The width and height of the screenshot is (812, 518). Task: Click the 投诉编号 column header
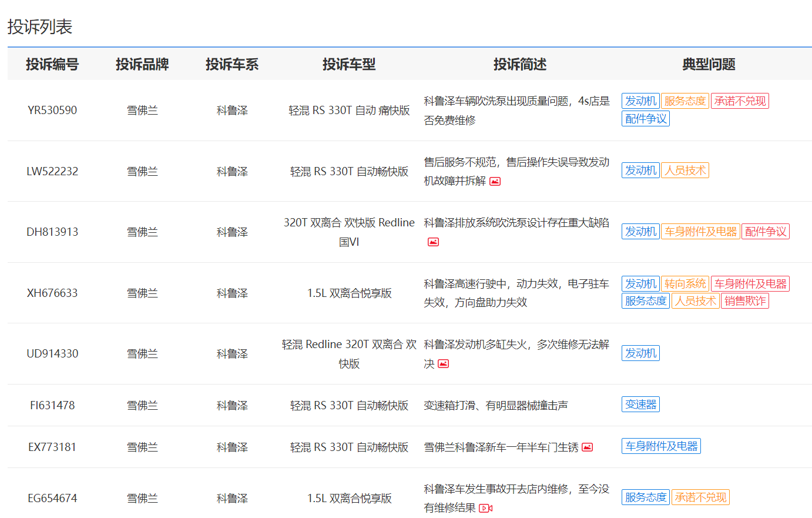(x=52, y=64)
